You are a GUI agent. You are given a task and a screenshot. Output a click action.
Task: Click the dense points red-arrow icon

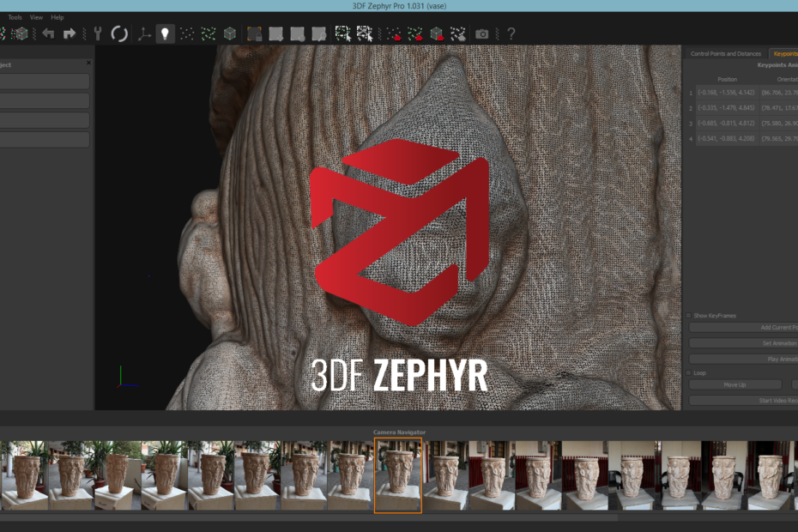pos(415,34)
